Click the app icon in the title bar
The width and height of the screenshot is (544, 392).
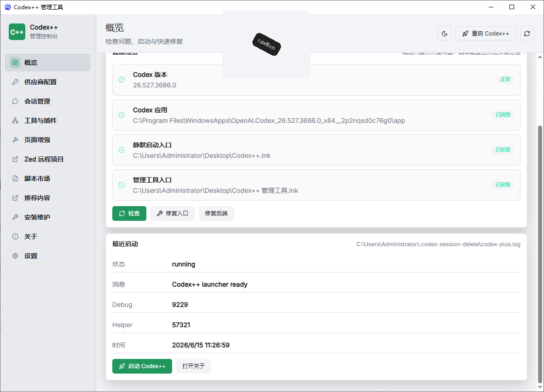tap(7, 7)
